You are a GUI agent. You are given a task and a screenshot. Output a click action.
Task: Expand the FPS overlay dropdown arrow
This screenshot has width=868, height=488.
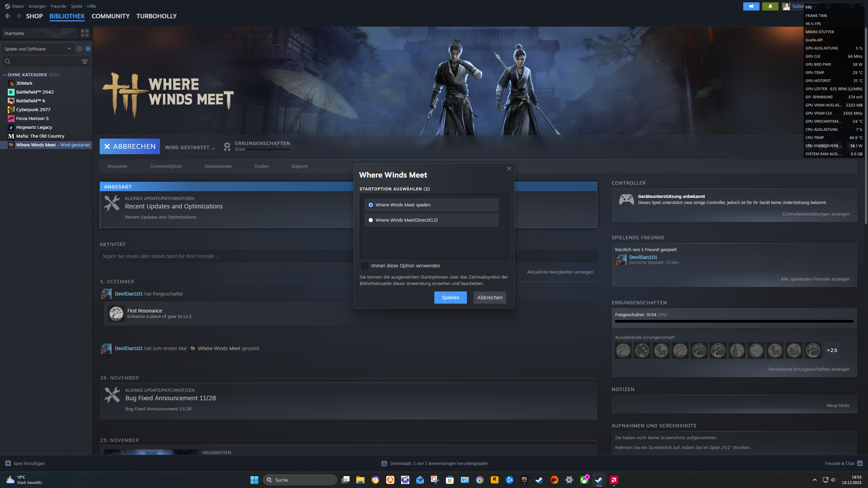[x=815, y=7]
